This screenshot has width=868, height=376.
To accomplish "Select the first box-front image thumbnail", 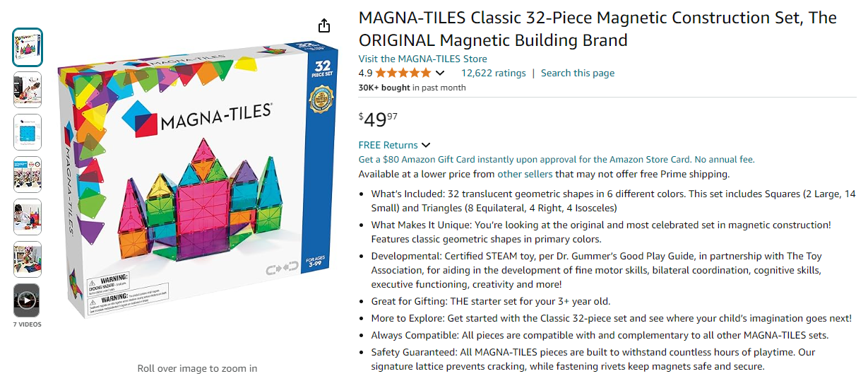I will [x=28, y=47].
